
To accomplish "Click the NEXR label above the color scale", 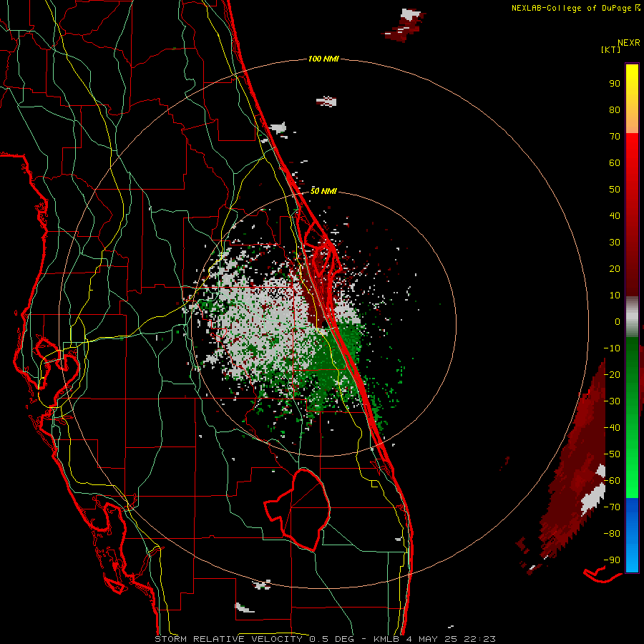I will coord(629,43).
